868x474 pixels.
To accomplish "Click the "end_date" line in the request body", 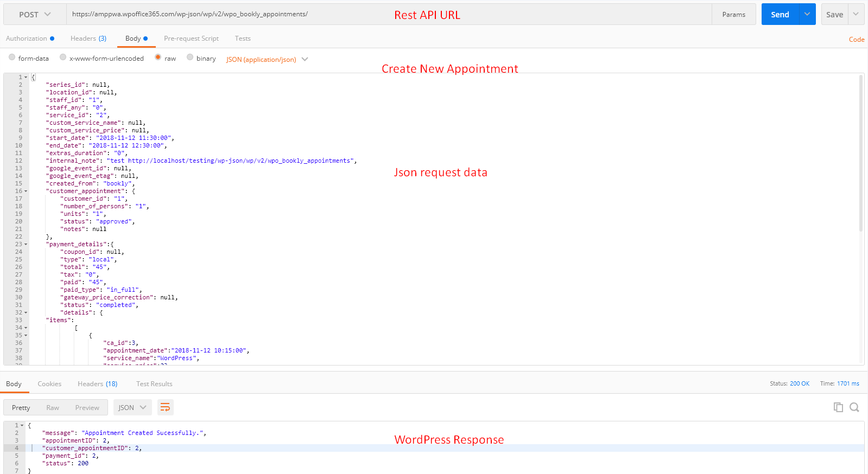I will click(106, 146).
